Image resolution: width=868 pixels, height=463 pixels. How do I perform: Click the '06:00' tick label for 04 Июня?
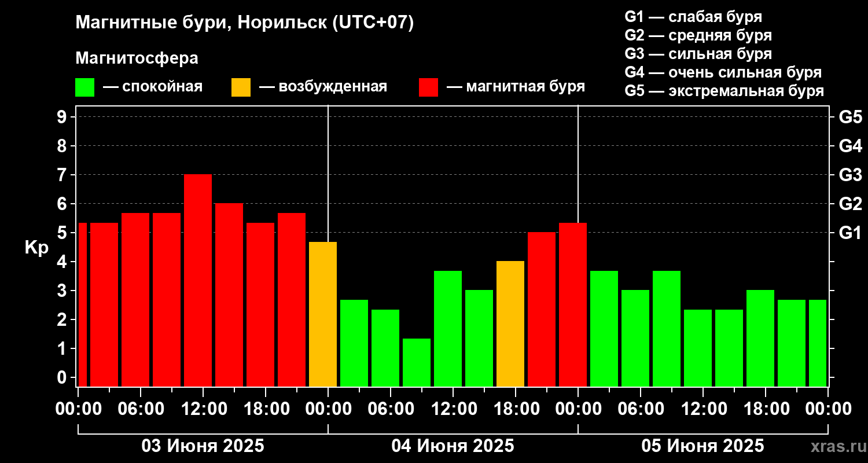point(391,409)
